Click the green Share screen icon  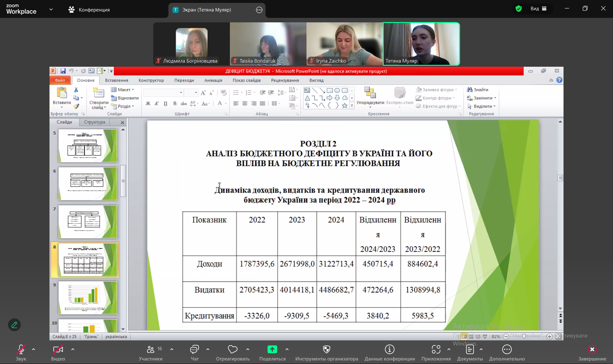272,350
